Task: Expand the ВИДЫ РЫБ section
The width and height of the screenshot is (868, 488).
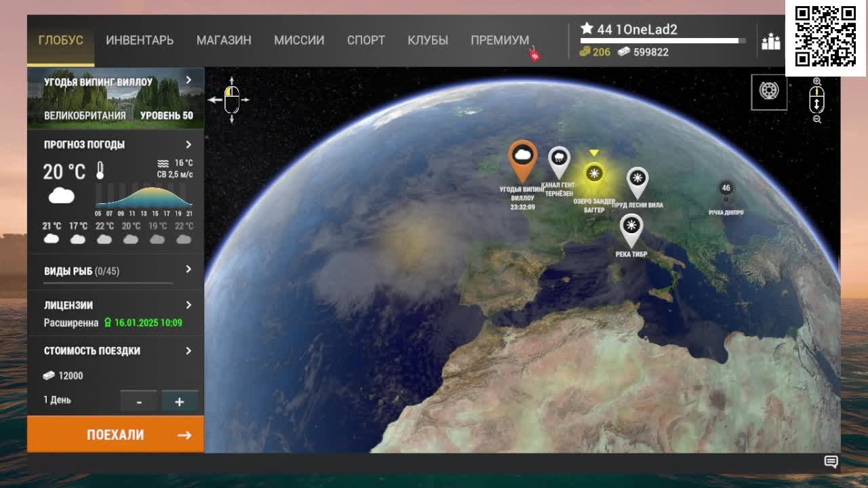Action: tap(189, 269)
